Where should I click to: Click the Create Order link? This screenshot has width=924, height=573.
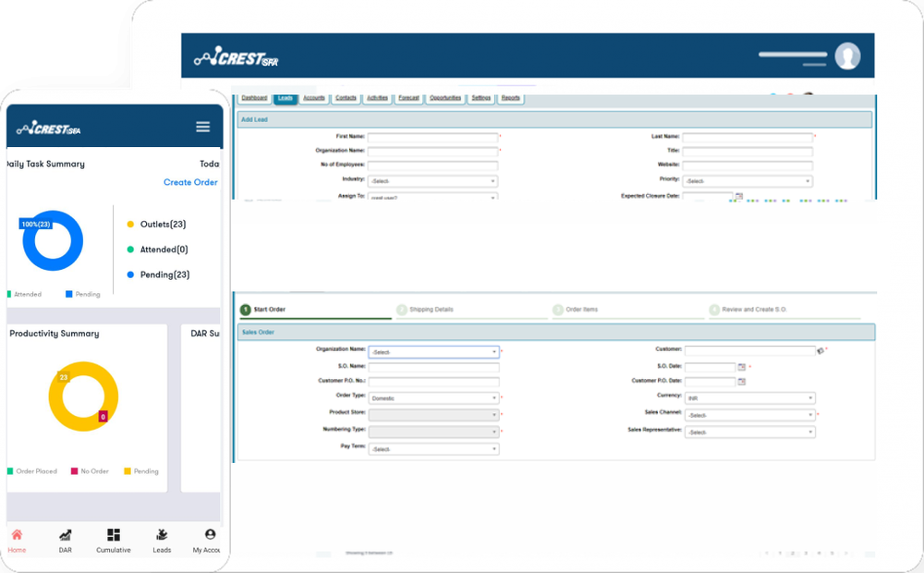(190, 182)
